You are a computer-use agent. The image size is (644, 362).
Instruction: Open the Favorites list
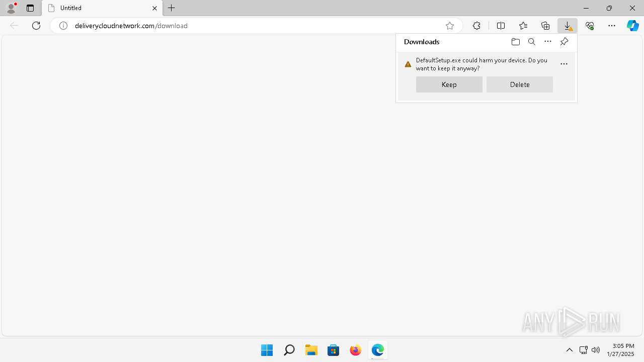[x=523, y=26]
